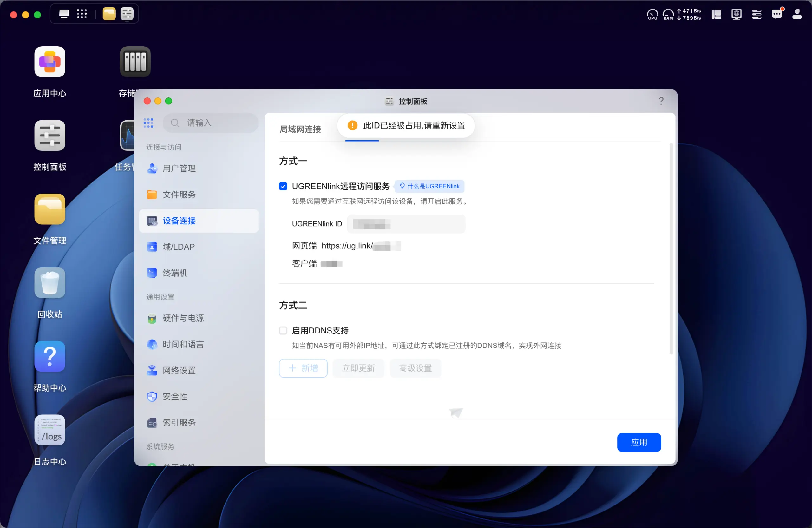Click the 新增 button
812x528 pixels.
(x=303, y=368)
